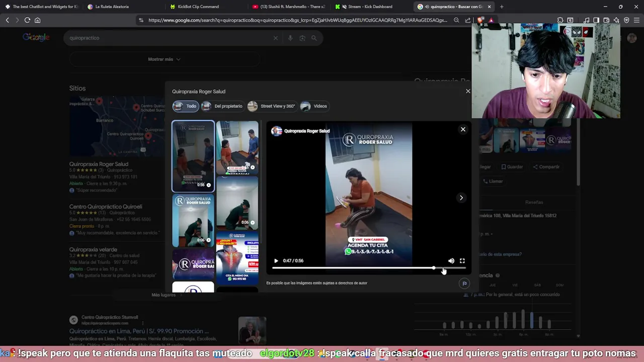This screenshot has width=644, height=362.
Task: Click the Llamar button
Action: pos(493,182)
